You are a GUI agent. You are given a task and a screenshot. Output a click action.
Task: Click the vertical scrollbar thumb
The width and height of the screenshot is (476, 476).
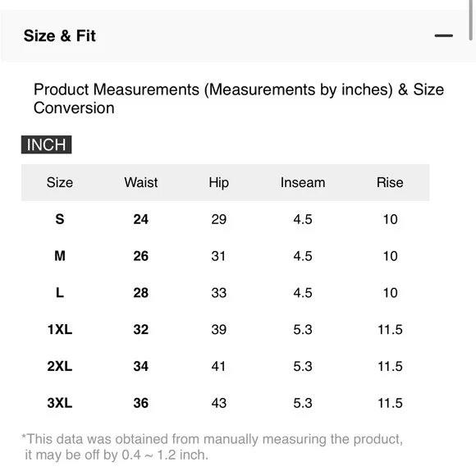click(x=470, y=20)
